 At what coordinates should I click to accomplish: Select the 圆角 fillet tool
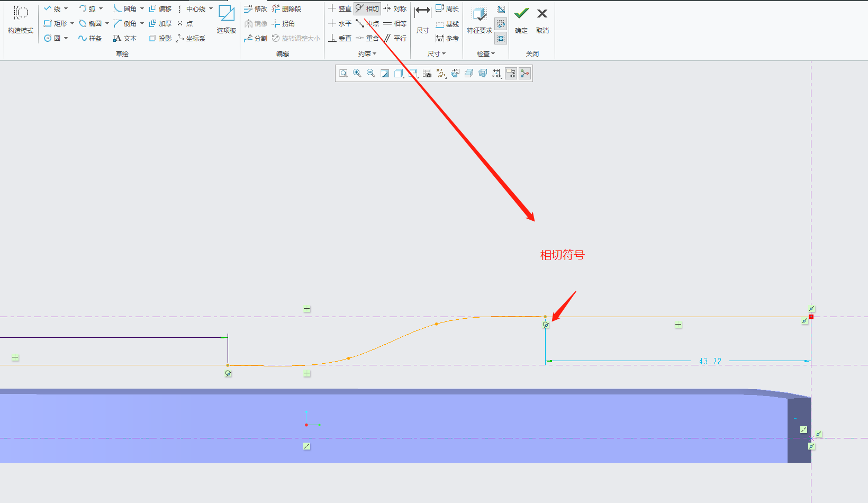[x=125, y=9]
